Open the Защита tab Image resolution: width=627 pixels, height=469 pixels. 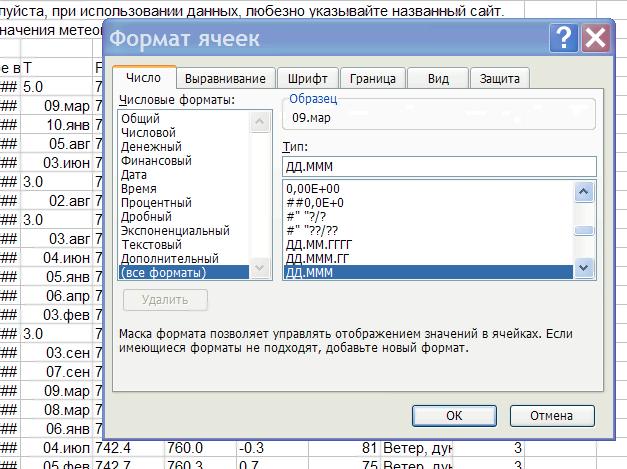[x=499, y=79]
